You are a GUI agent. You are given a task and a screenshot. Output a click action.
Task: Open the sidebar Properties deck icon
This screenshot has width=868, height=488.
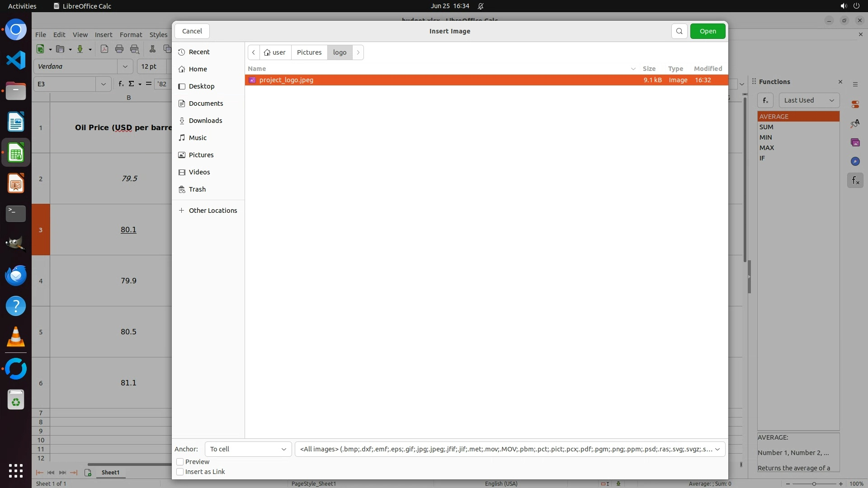coord(855,104)
